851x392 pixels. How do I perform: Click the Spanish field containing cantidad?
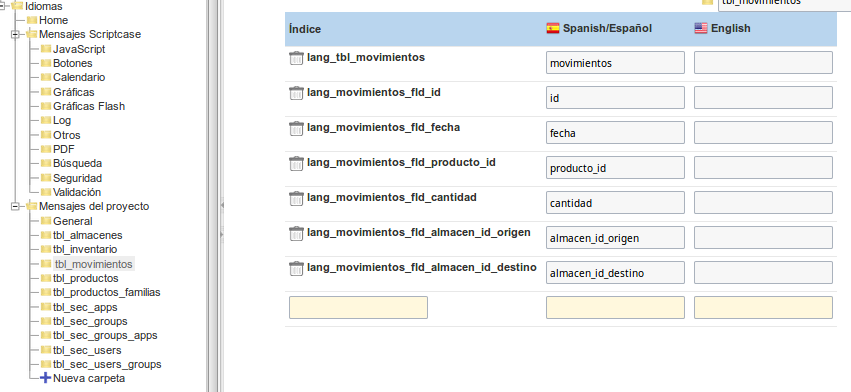coord(615,203)
